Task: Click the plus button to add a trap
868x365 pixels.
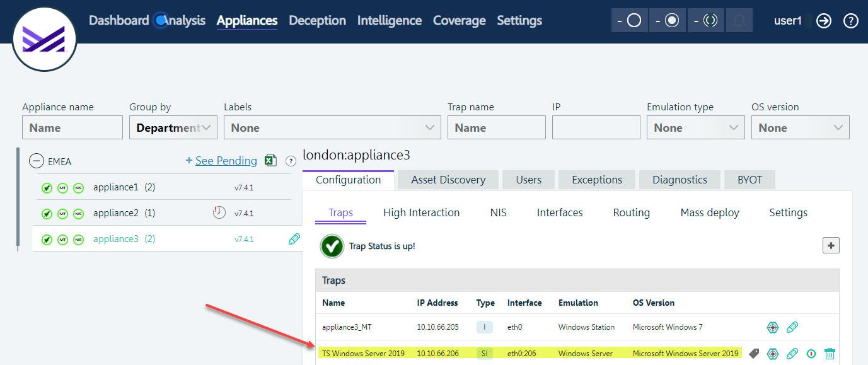Action: pos(831,246)
